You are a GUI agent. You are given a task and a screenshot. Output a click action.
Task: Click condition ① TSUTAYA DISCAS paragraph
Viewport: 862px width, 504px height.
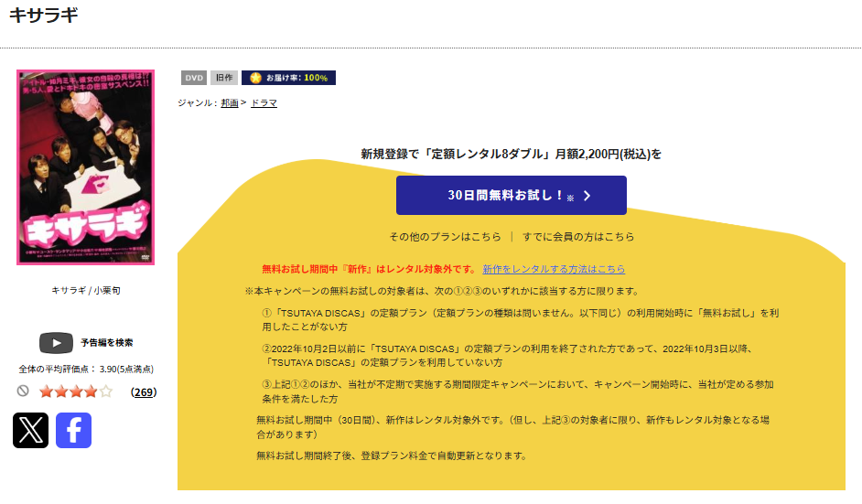[x=520, y=320]
